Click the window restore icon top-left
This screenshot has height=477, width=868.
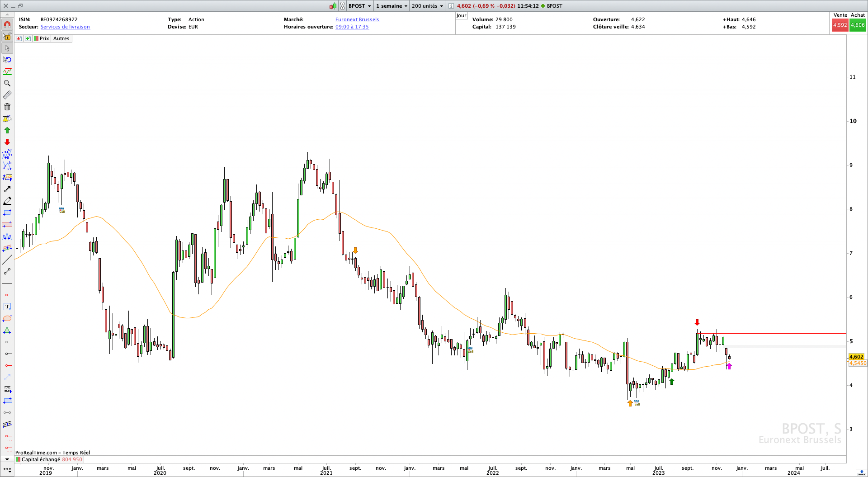(20, 6)
